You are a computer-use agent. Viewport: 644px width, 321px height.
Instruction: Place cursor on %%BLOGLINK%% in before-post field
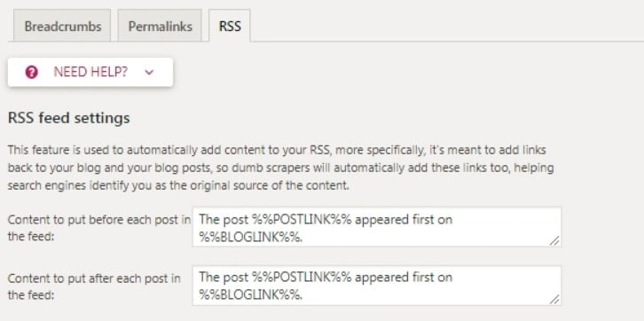[250, 237]
